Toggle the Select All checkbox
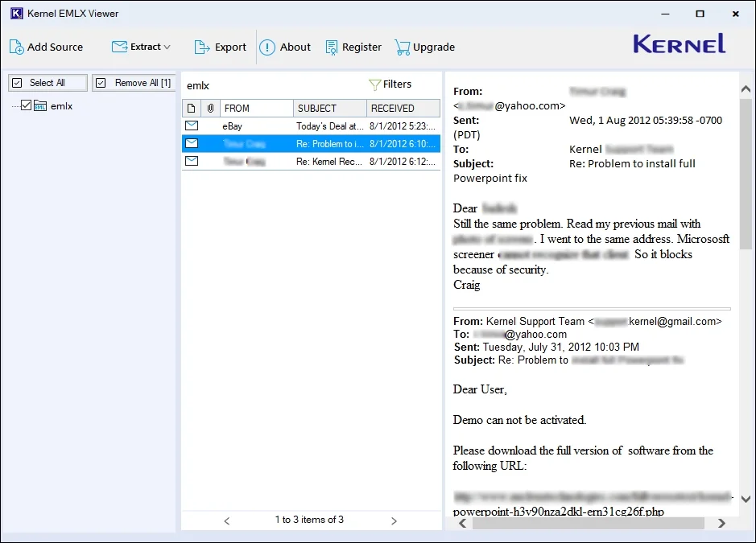 pyautogui.click(x=17, y=83)
